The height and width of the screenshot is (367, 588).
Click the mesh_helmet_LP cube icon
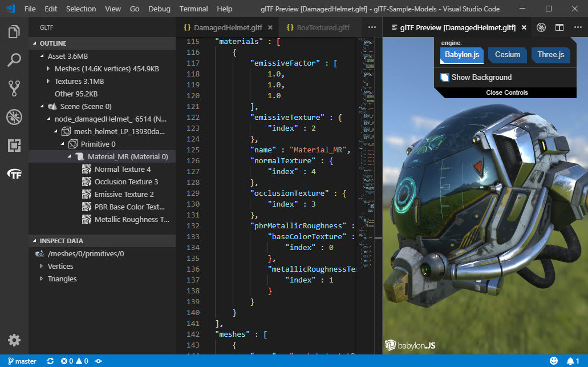[x=66, y=132]
